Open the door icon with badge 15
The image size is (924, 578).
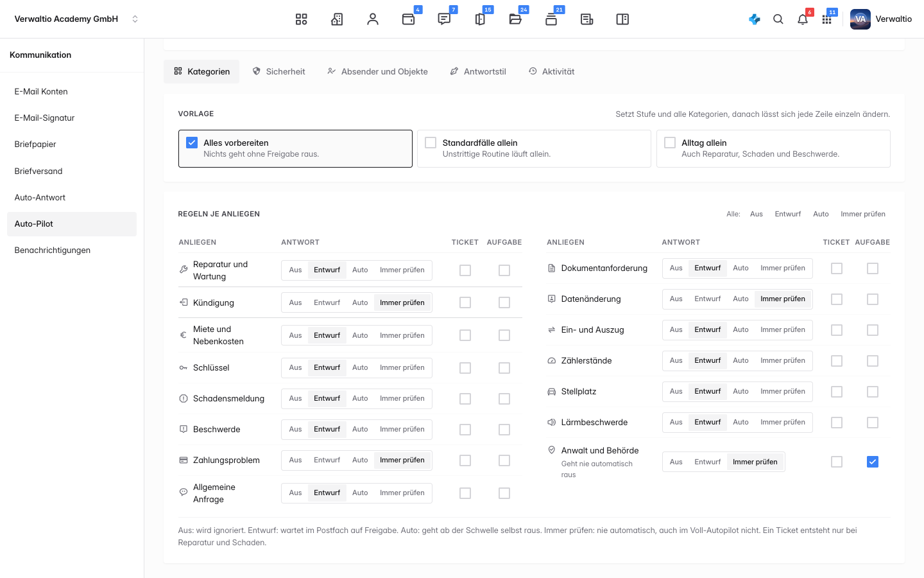click(x=480, y=19)
